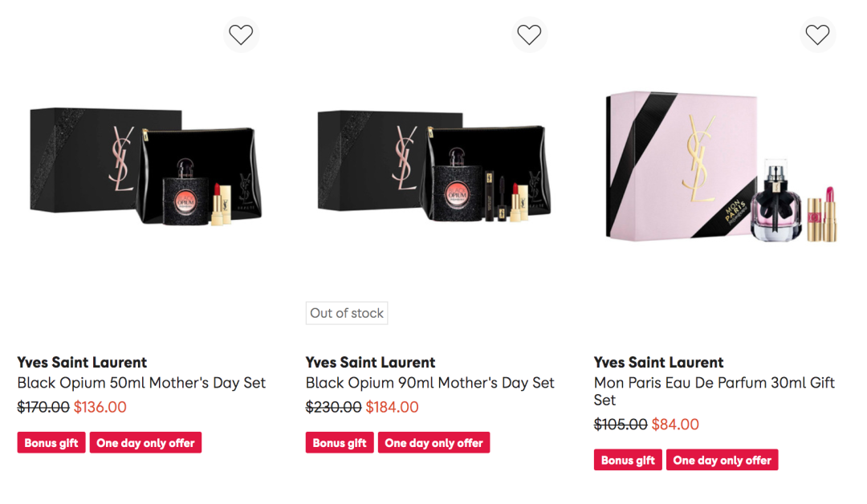Select One day only offer under 50ml set
The width and height of the screenshot is (867, 504).
(x=145, y=443)
